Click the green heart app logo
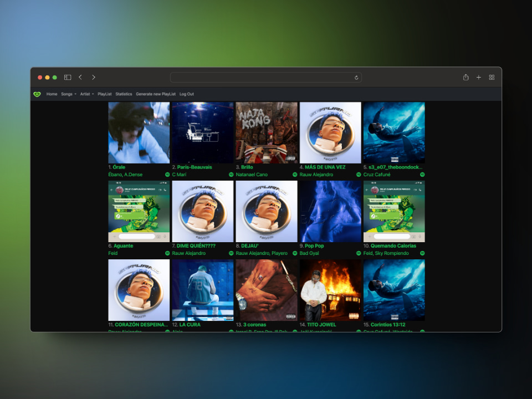This screenshot has width=532, height=399. (37, 94)
